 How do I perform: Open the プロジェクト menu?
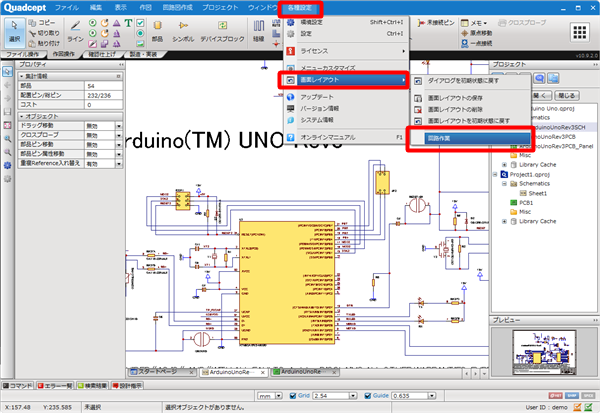pyautogui.click(x=220, y=8)
